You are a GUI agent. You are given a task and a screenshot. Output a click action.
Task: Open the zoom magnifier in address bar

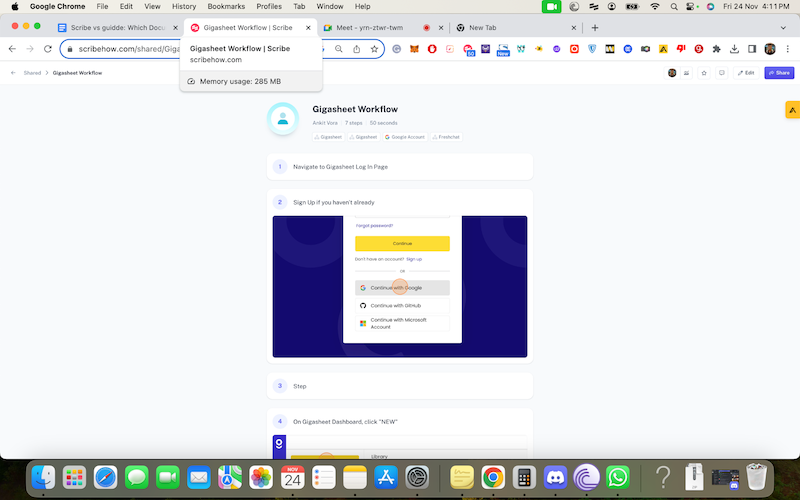[x=339, y=49]
